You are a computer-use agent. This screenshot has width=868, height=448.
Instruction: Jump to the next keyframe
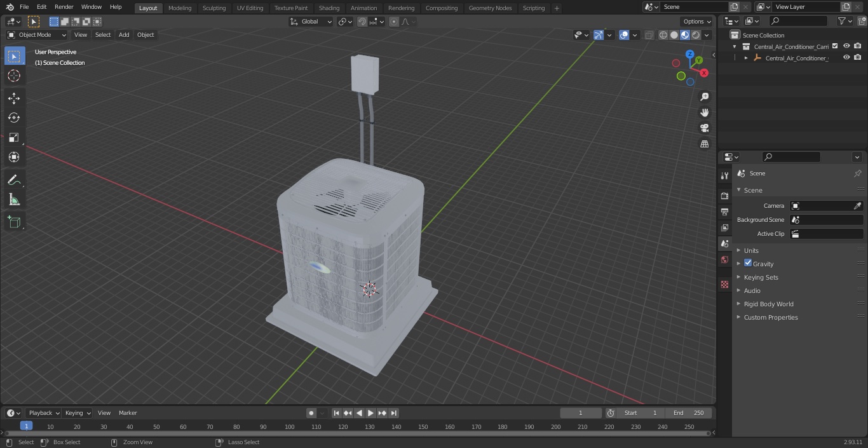pos(383,413)
